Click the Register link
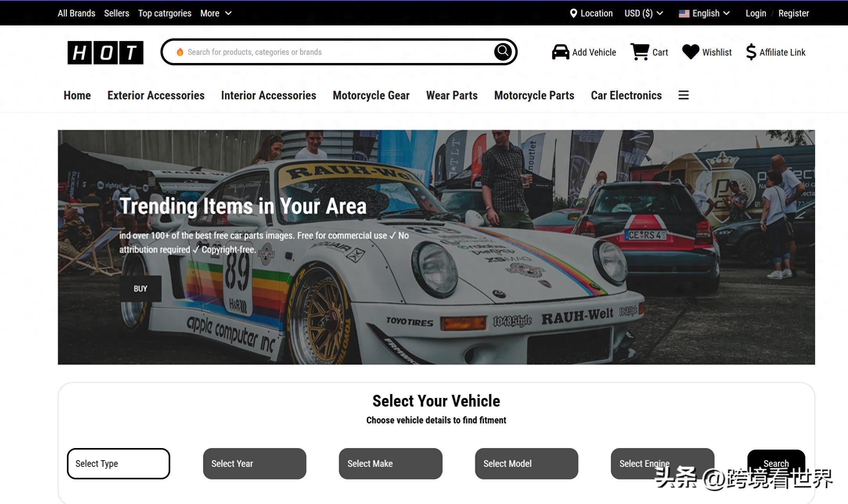 [793, 13]
